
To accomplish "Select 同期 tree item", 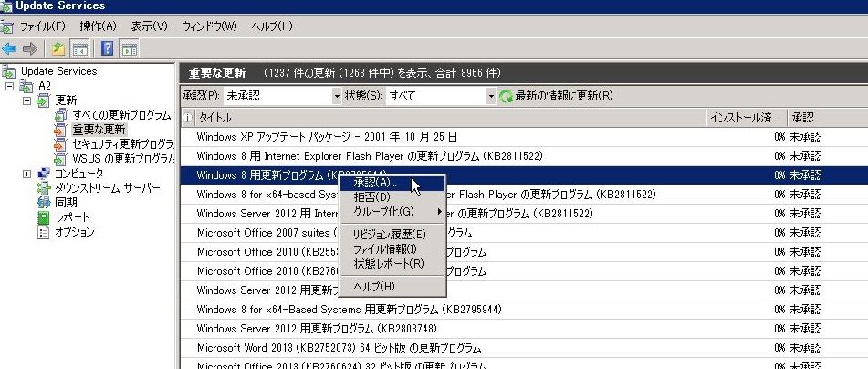I will (66, 203).
